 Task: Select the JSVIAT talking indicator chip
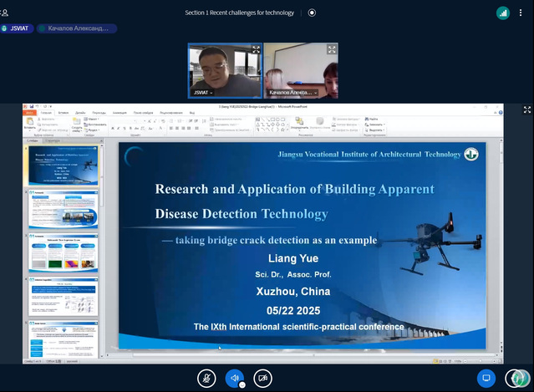pyautogui.click(x=18, y=28)
